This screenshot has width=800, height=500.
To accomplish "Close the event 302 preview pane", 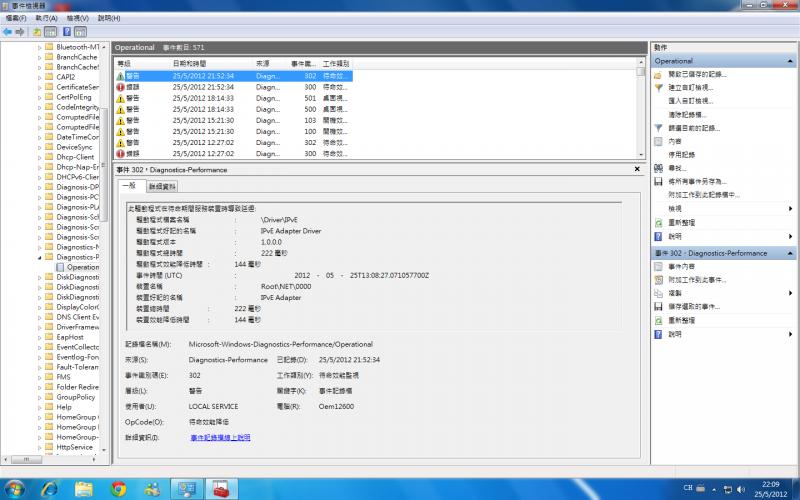I will click(636, 171).
